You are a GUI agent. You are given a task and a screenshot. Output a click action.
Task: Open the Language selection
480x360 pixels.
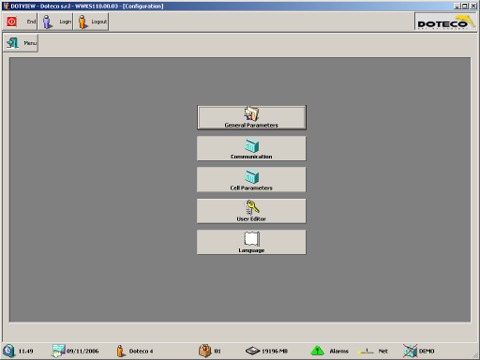(x=251, y=242)
